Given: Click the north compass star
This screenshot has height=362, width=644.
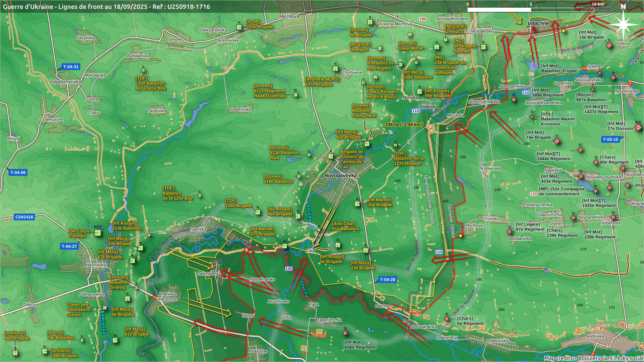Looking at the screenshot, I should pyautogui.click(x=623, y=24).
